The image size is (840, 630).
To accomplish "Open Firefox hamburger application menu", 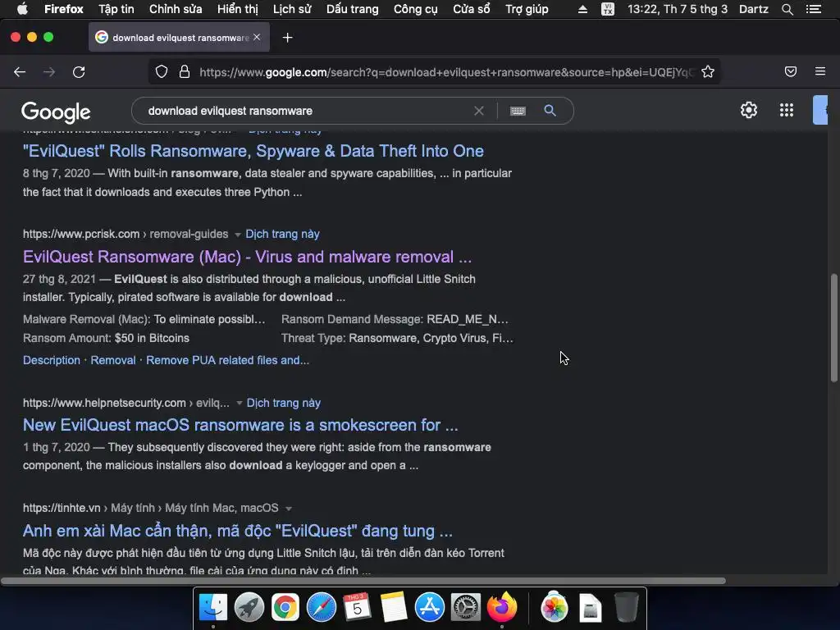I will coord(819,71).
